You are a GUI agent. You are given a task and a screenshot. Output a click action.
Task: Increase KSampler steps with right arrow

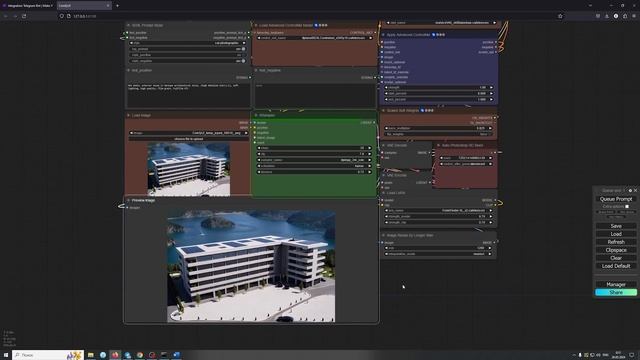370,148
